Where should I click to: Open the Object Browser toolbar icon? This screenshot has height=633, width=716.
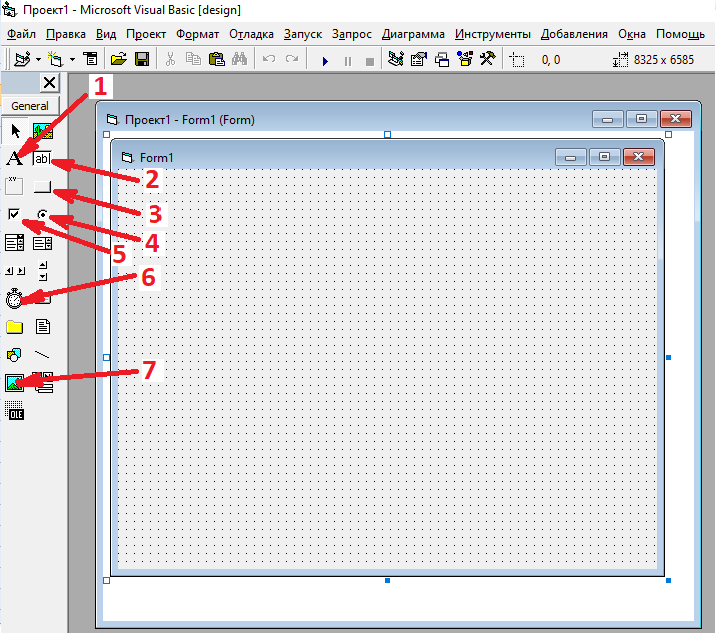pos(465,59)
